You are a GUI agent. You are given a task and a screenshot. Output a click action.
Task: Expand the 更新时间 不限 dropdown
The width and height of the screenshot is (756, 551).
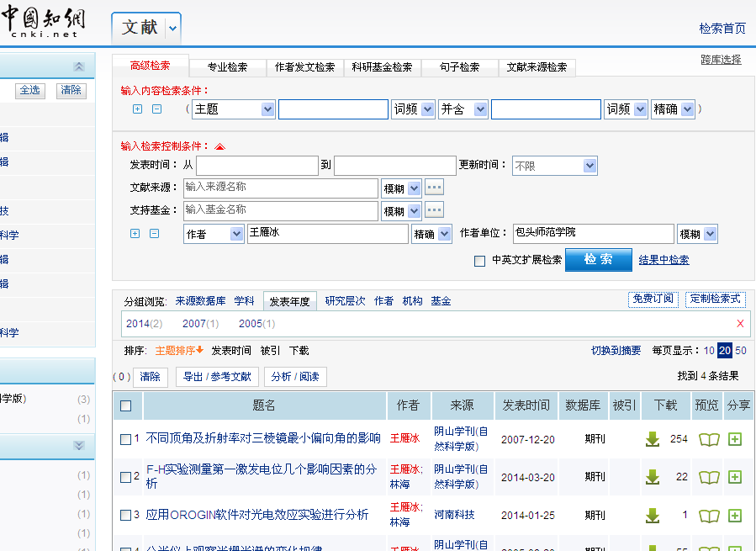pos(589,166)
